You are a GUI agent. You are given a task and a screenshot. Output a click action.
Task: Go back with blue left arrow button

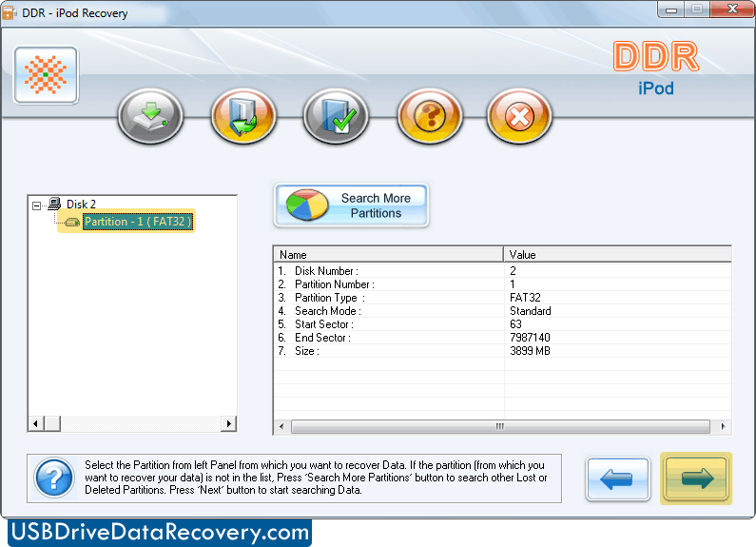[617, 479]
